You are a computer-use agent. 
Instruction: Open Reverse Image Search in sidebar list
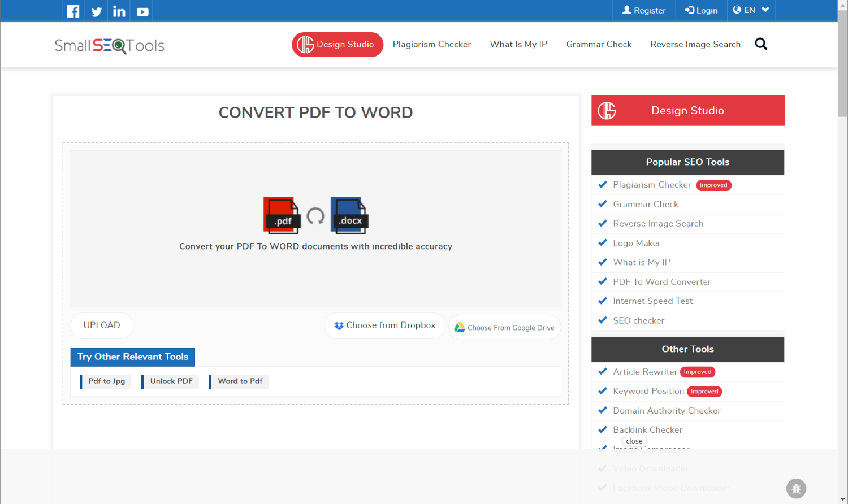(658, 224)
